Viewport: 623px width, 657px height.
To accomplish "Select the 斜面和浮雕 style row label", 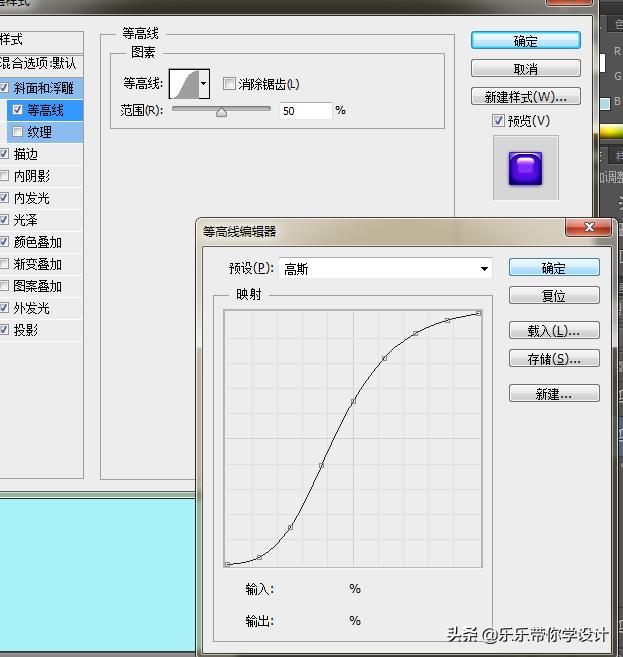I will tap(44, 88).
